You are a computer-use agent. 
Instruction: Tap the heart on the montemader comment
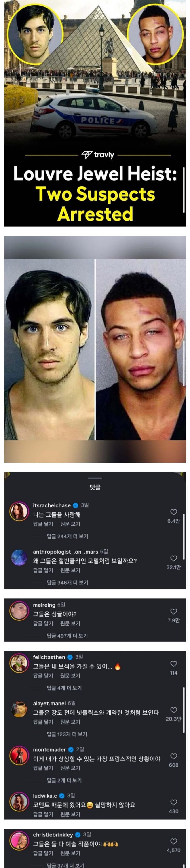pyautogui.click(x=173, y=756)
